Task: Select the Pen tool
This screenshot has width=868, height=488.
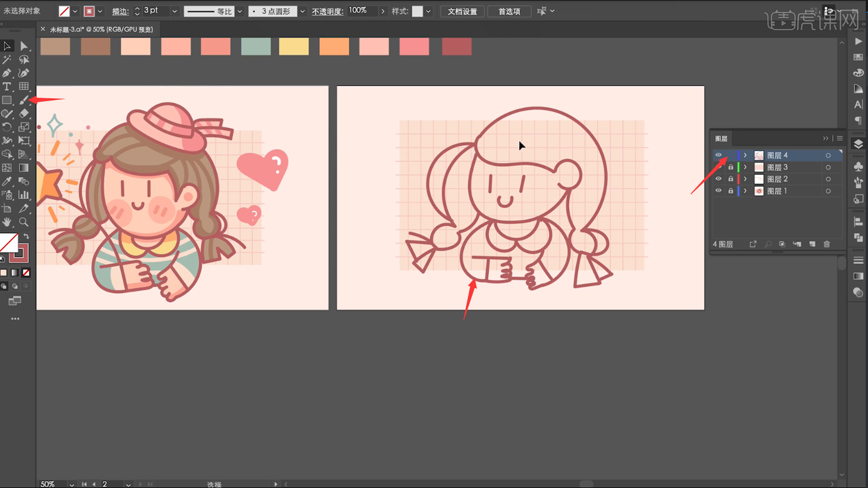Action: tap(7, 73)
